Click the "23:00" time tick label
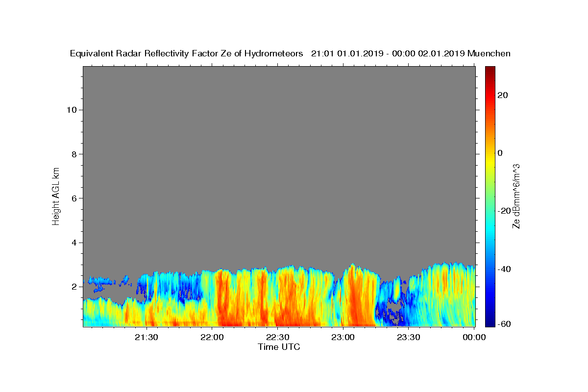Screen dimensions: 588x392 point(343,337)
